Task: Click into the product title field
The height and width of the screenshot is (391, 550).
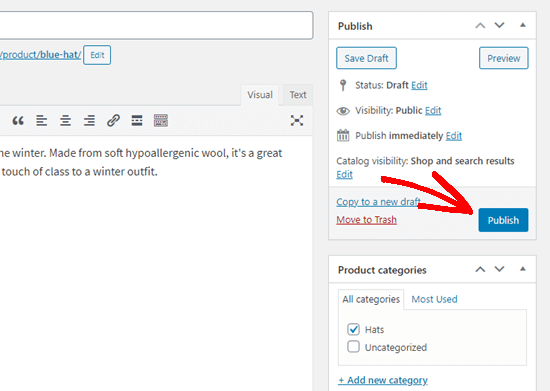Action: click(x=156, y=25)
